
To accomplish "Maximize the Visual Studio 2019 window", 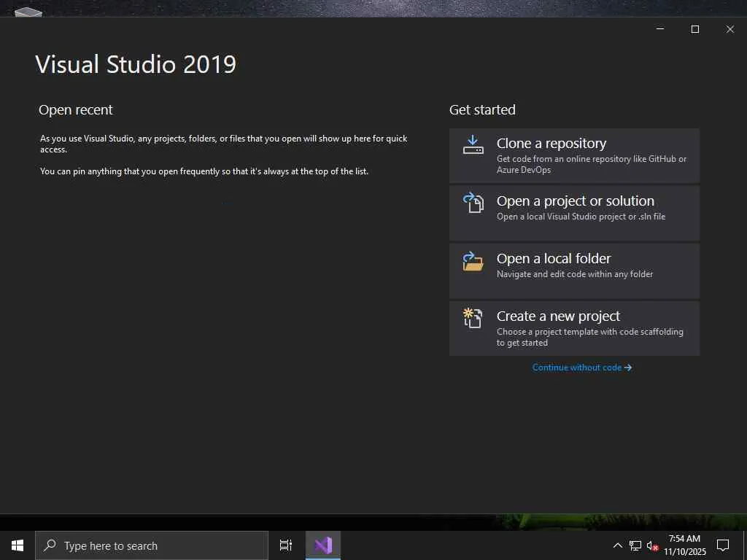I will pyautogui.click(x=695, y=29).
